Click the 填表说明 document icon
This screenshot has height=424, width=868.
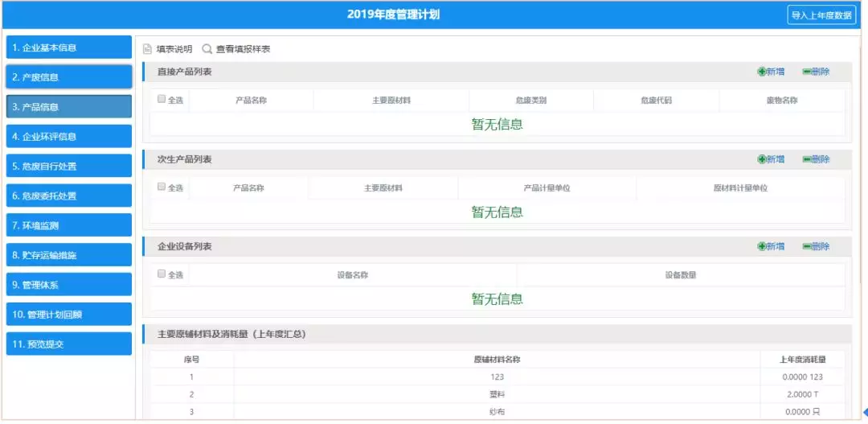coord(148,49)
